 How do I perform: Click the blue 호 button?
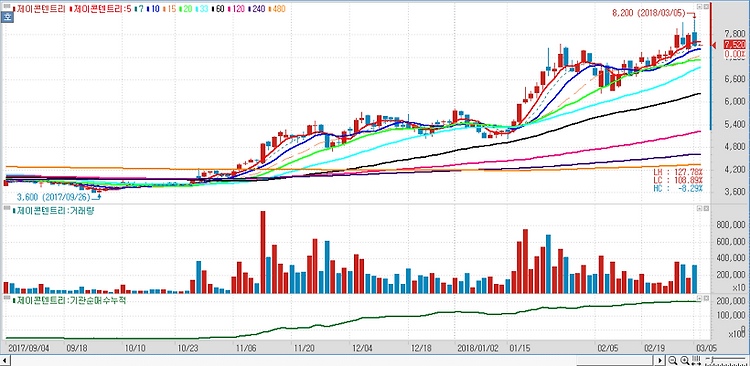pyautogui.click(x=7, y=17)
